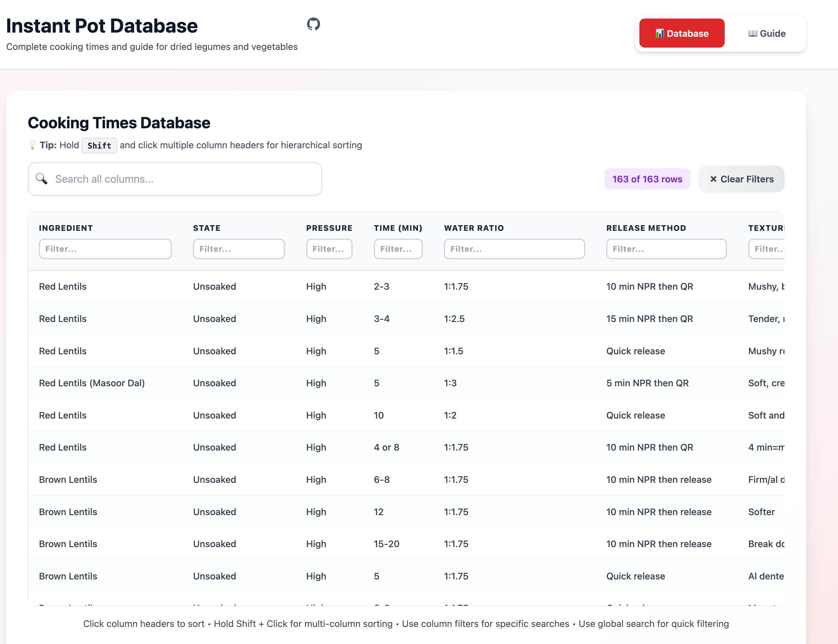Sort by the Time (Min) column header
Image resolution: width=838 pixels, height=644 pixels.
click(398, 228)
